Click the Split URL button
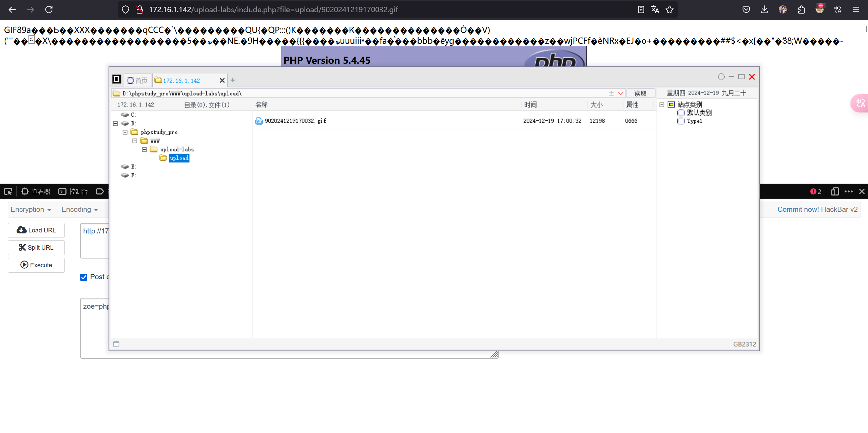Image resolution: width=868 pixels, height=433 pixels. click(36, 248)
